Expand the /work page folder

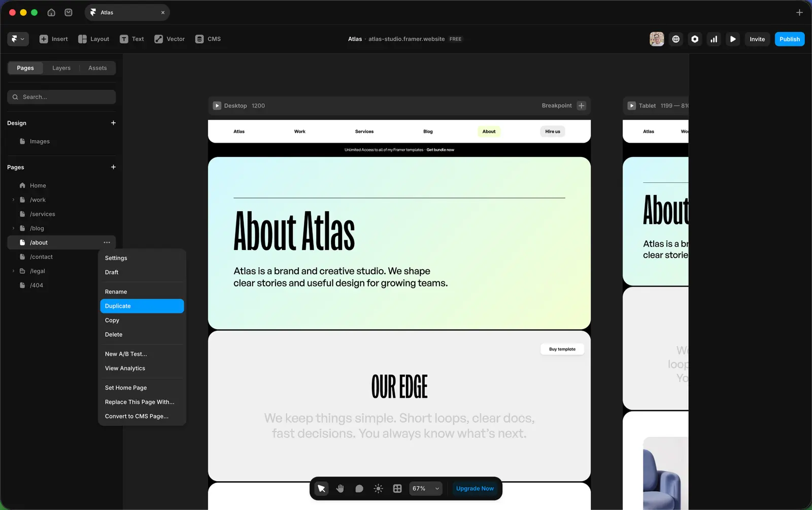[13, 200]
